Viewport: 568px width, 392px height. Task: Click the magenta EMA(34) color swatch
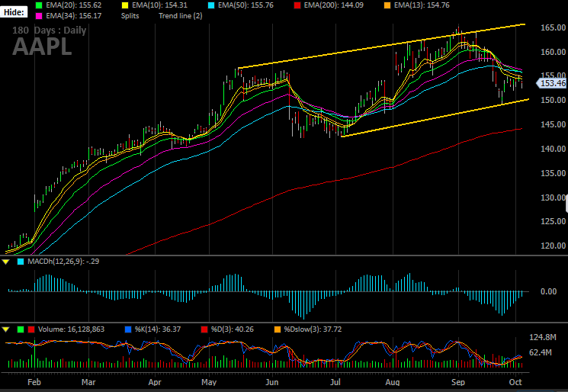click(x=39, y=16)
